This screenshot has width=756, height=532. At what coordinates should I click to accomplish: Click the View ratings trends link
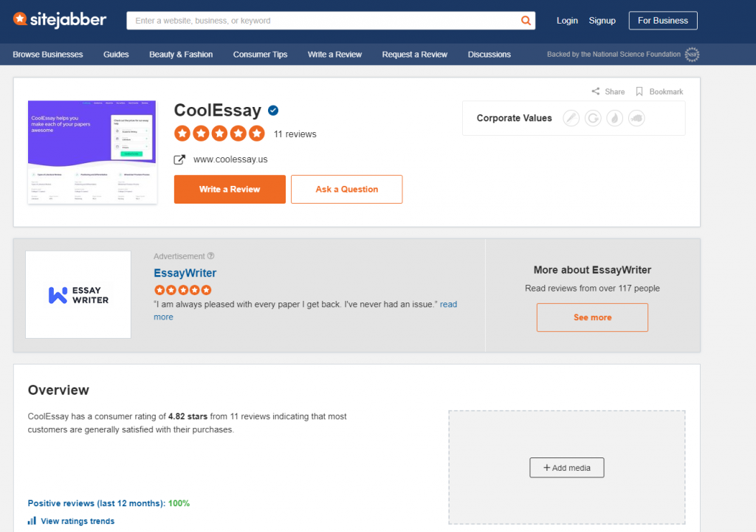[x=78, y=521]
